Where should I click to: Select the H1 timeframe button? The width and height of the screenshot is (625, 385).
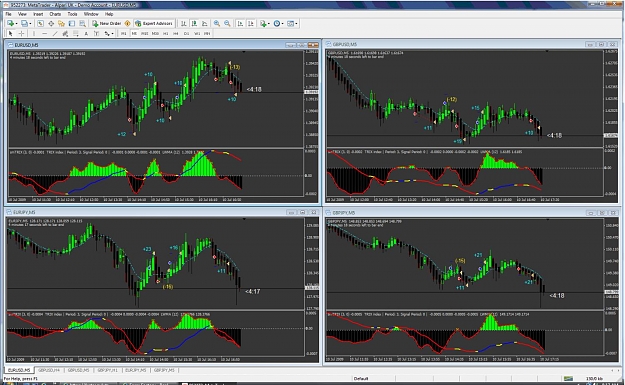[x=165, y=34]
